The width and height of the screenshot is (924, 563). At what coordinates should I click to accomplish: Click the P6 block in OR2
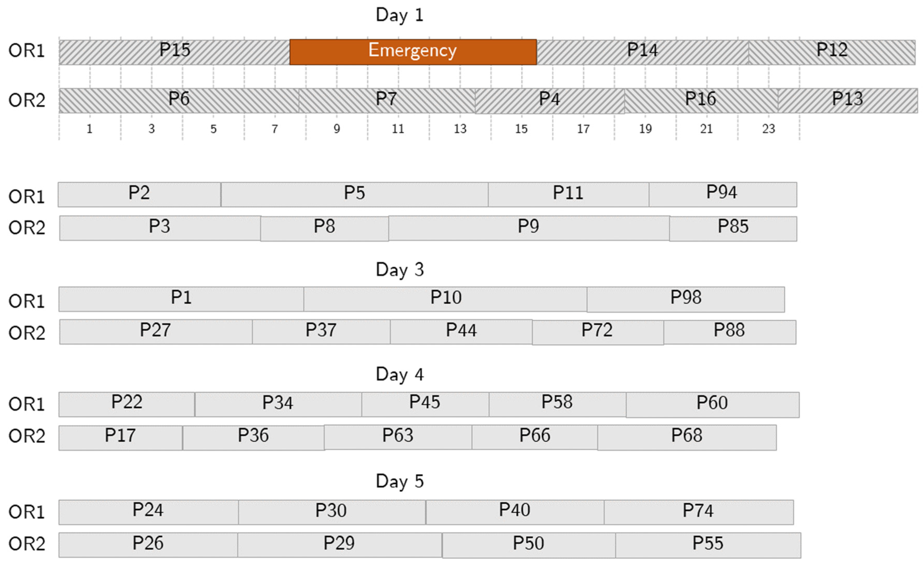pyautogui.click(x=179, y=100)
